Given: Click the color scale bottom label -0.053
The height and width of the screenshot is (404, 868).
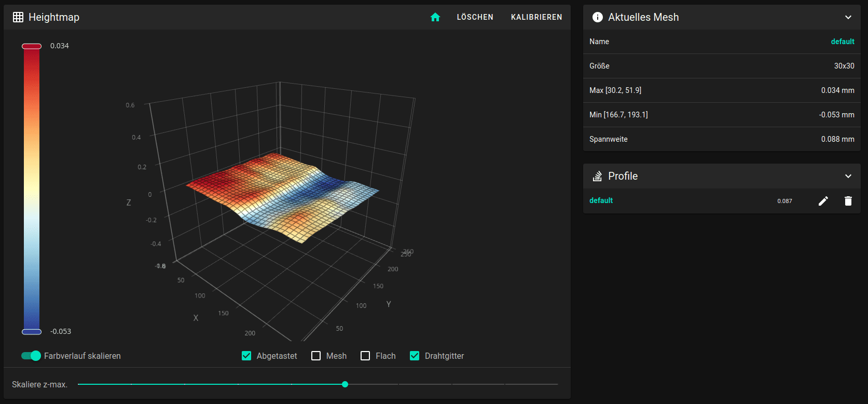Looking at the screenshot, I should click(61, 331).
